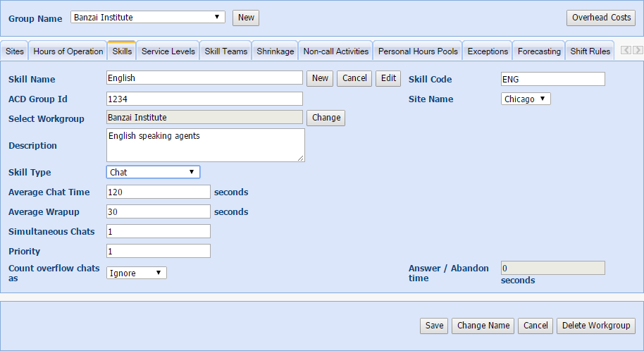
Task: Click the Delete Workgroup button
Action: (595, 326)
